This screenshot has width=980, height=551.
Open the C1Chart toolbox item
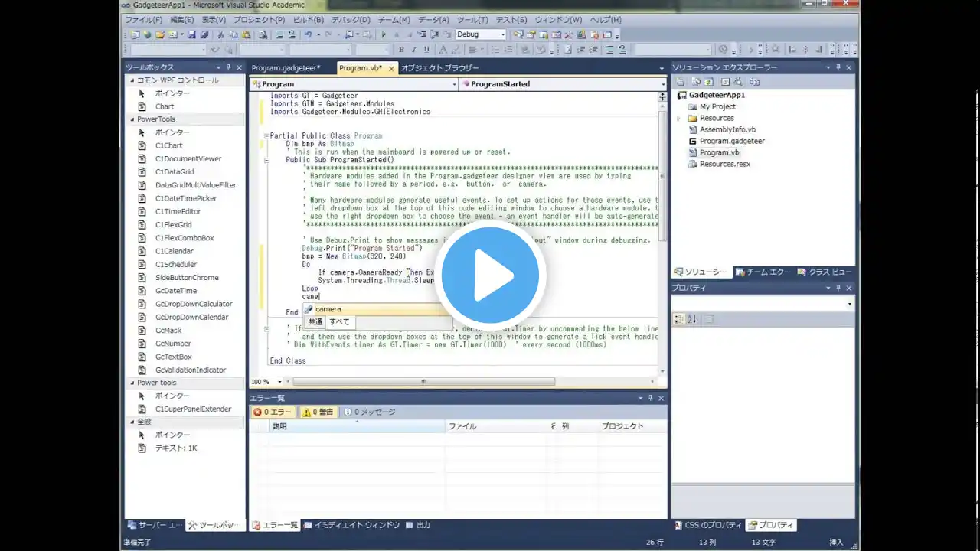168,145
